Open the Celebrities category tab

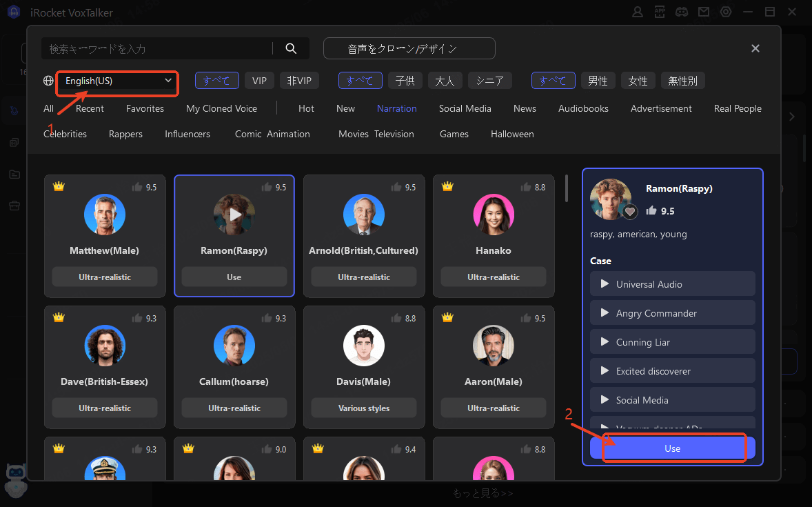pos(65,134)
